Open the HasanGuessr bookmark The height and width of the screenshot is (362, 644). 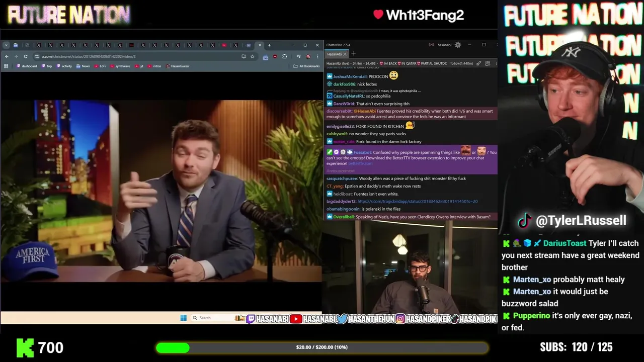click(x=178, y=66)
